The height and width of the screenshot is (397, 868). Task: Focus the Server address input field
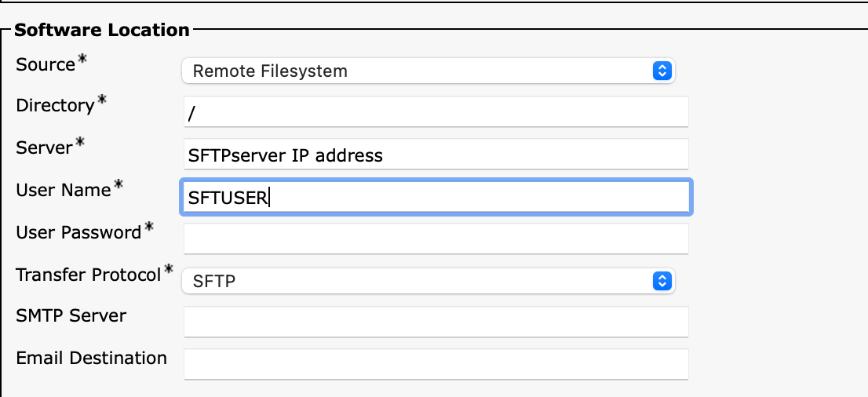(436, 155)
